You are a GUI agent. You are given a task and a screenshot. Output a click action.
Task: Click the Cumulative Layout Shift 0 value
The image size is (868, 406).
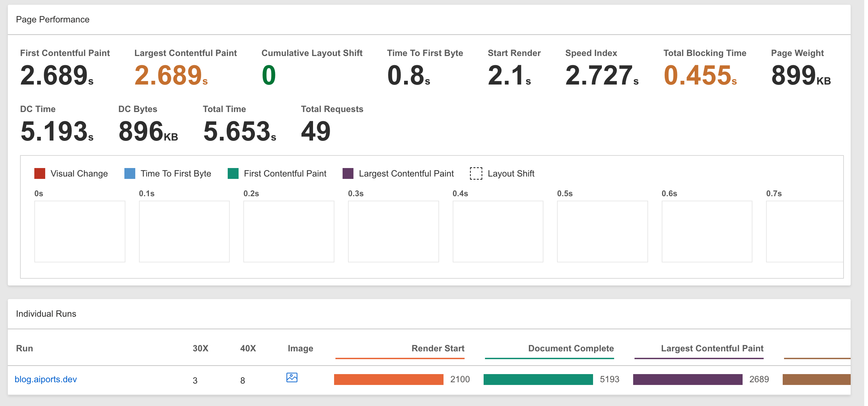coord(269,75)
